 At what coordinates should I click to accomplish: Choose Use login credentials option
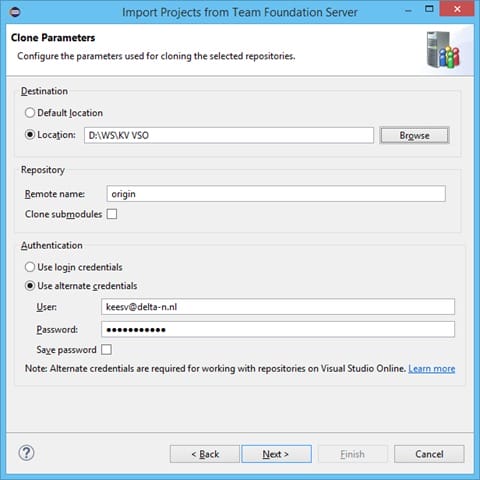click(30, 267)
